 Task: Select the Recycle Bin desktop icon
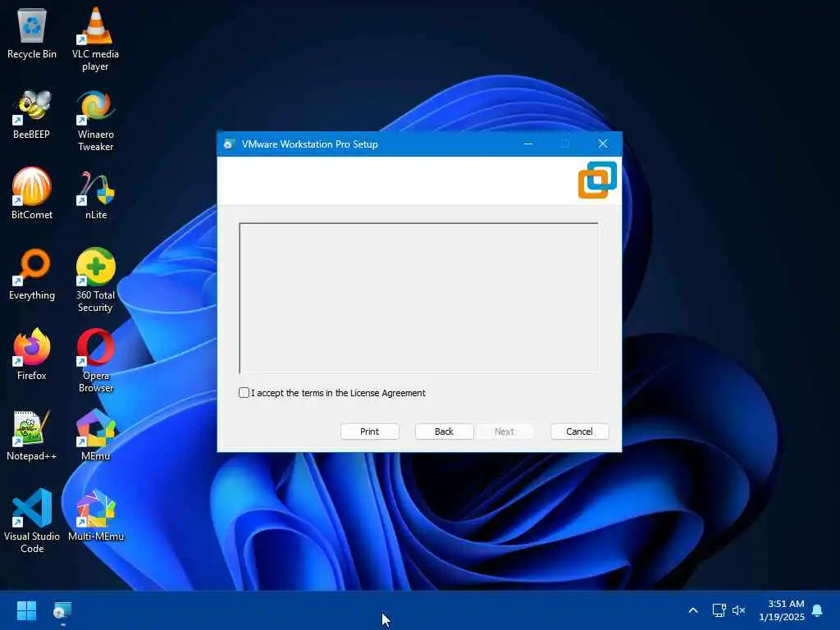pyautogui.click(x=32, y=34)
